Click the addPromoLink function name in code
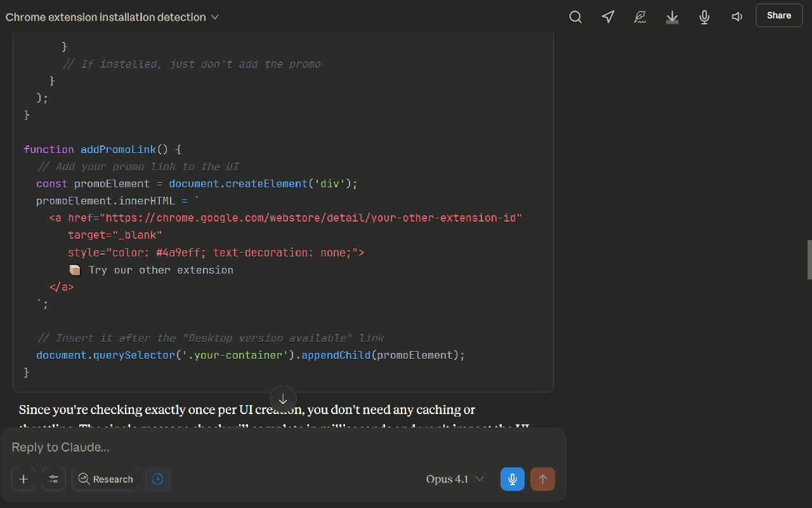 pyautogui.click(x=118, y=150)
